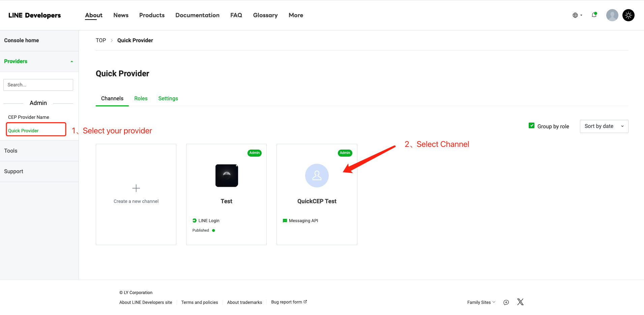The height and width of the screenshot is (315, 644).
Task: Click the Admin badge on QuickCEP Test card
Action: [345, 153]
